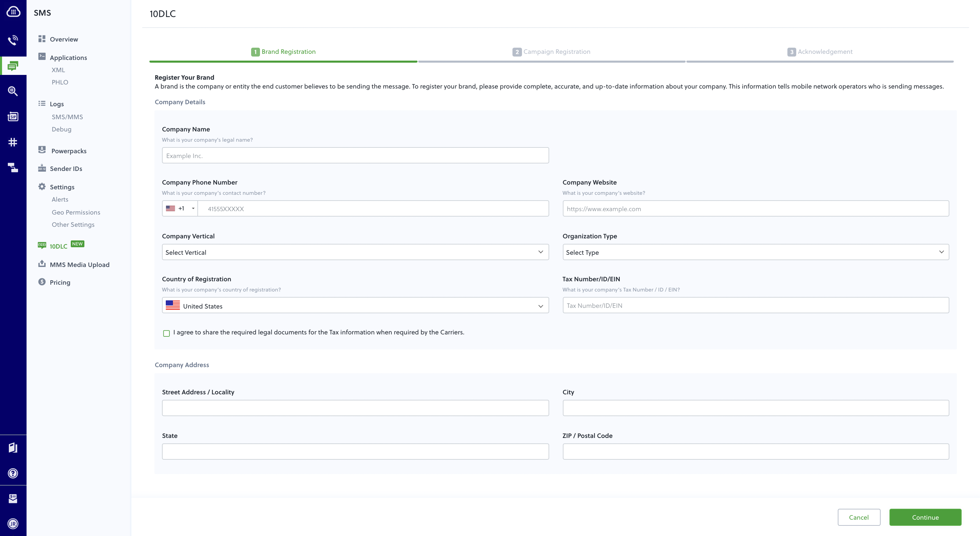The height and width of the screenshot is (536, 980).
Task: Open PHLO applications submenu
Action: pos(60,82)
